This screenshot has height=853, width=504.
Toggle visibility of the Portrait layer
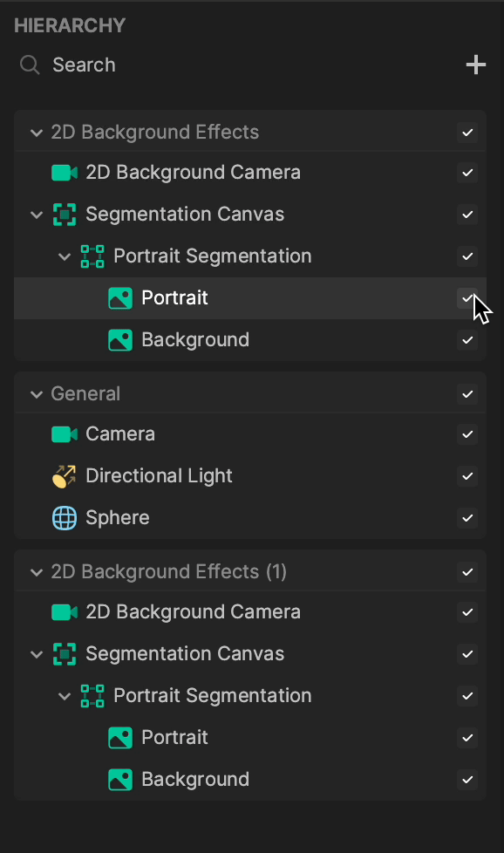[467, 297]
